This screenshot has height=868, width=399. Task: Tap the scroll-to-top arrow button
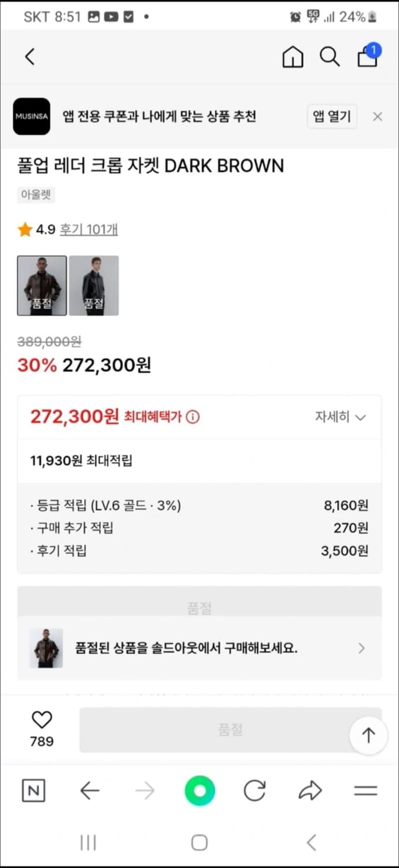coord(368,735)
